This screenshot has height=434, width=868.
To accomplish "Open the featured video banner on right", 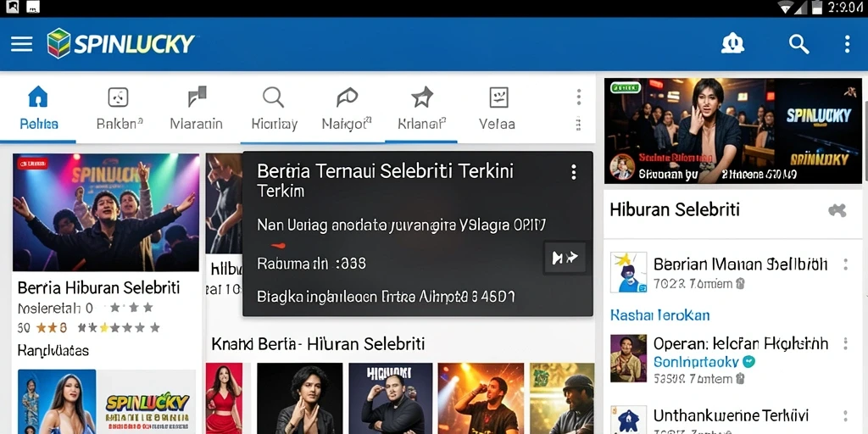I will [x=733, y=131].
